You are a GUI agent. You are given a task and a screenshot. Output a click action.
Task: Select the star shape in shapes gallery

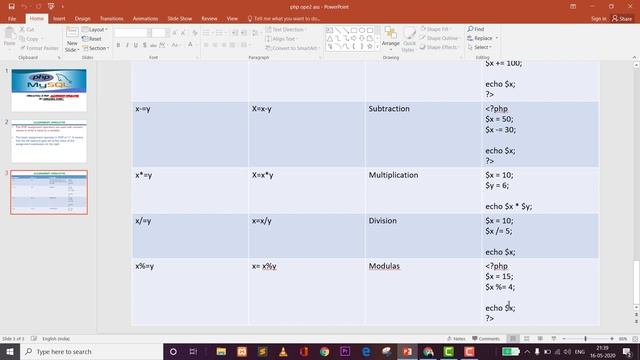(x=370, y=47)
